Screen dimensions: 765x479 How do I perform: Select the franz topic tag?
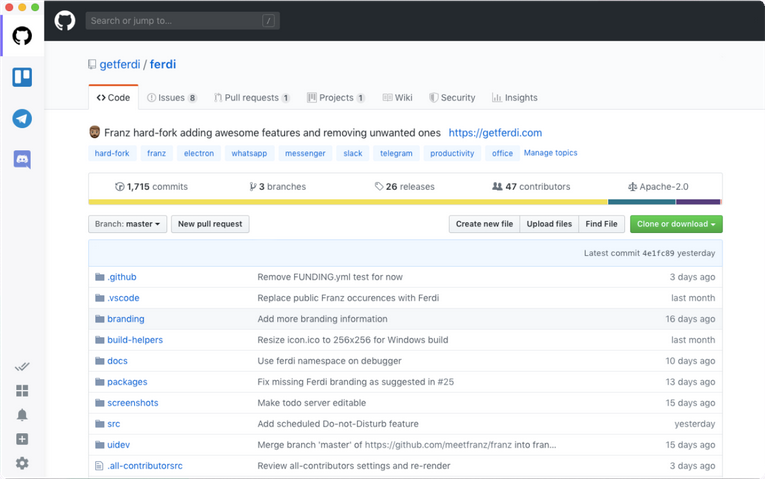(156, 153)
